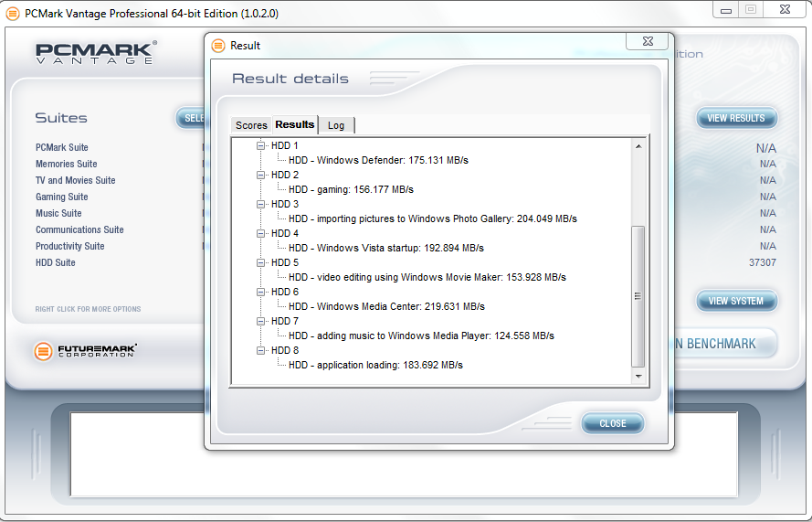Close the PCMark Vantage main window
This screenshot has height=522, width=812.
click(x=786, y=9)
